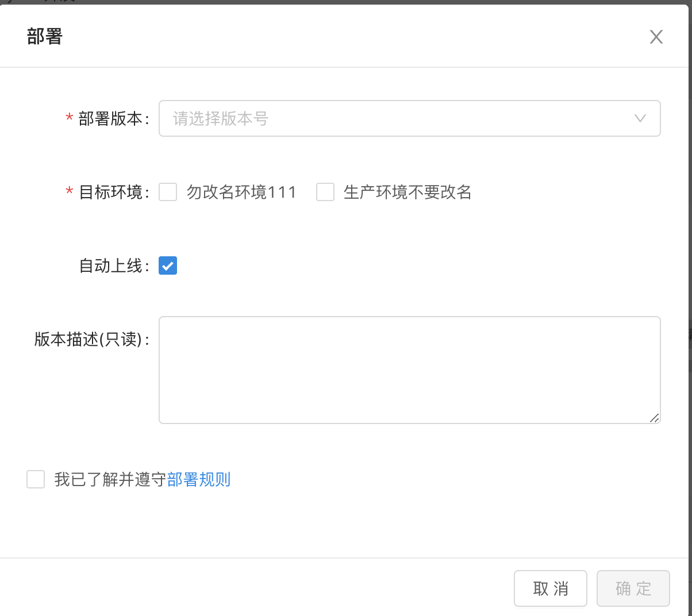
Task: Click the 生产环境不要改名 label text
Action: 407,192
